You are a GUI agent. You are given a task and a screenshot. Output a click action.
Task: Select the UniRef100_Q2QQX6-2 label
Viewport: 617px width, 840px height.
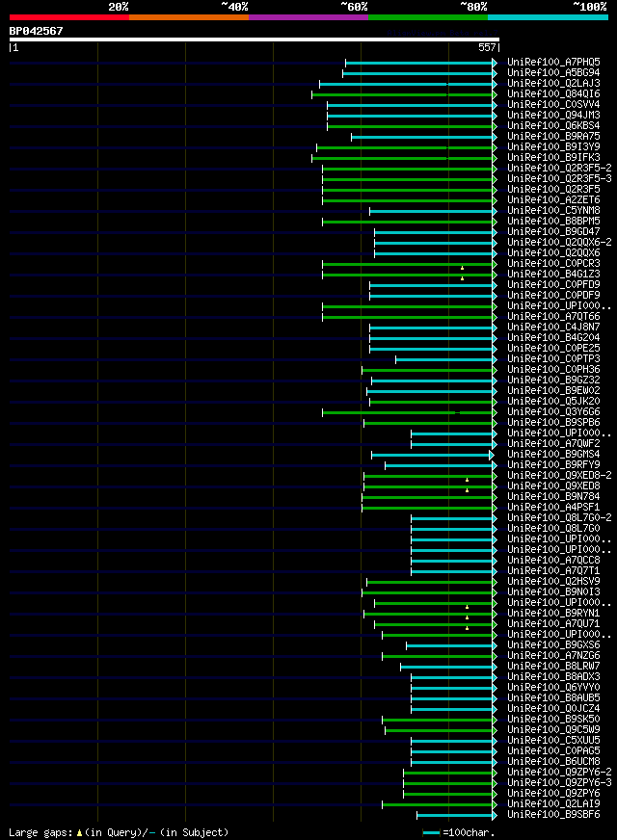click(560, 242)
